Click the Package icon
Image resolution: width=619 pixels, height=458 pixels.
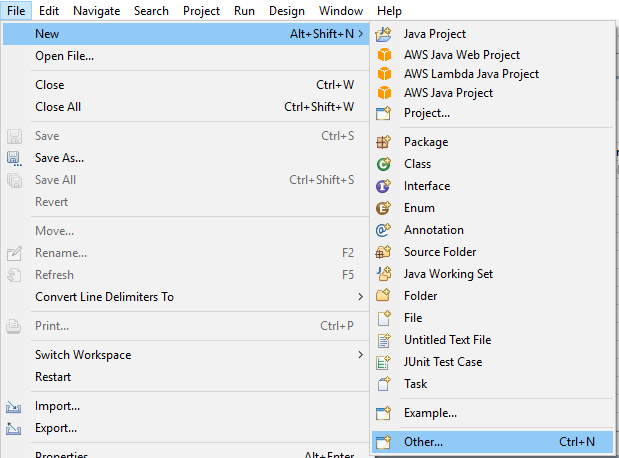(x=383, y=142)
